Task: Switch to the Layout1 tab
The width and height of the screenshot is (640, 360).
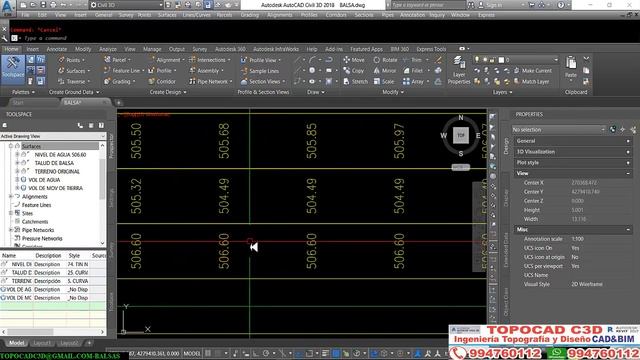Action: (x=42, y=343)
